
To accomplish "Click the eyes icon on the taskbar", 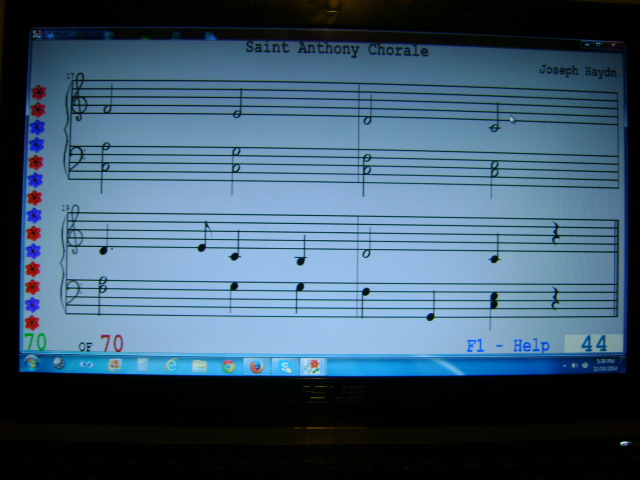I will [86, 364].
